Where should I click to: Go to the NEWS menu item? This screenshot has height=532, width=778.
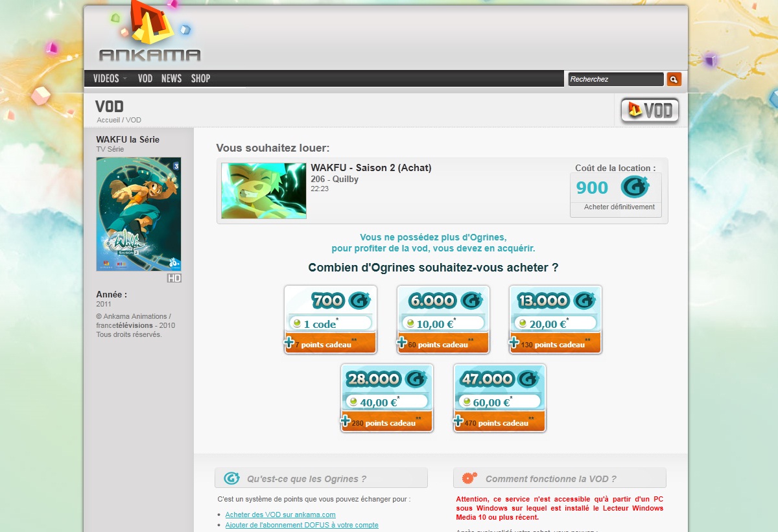pos(171,78)
